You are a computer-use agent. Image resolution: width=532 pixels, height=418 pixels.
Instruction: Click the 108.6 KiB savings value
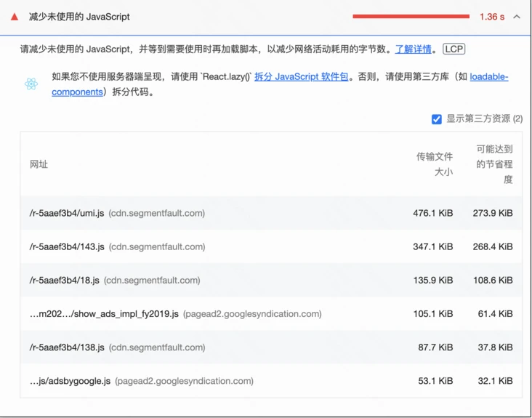click(493, 281)
